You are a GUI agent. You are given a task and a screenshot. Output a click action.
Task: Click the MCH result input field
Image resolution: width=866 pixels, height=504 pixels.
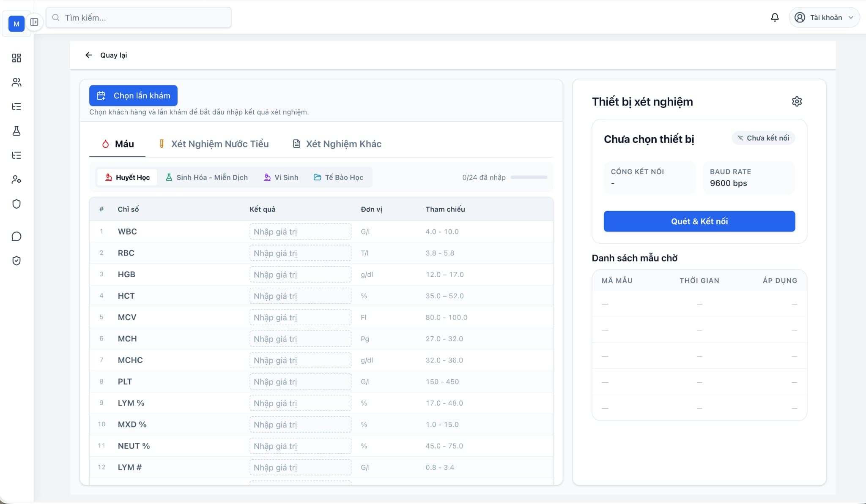300,339
